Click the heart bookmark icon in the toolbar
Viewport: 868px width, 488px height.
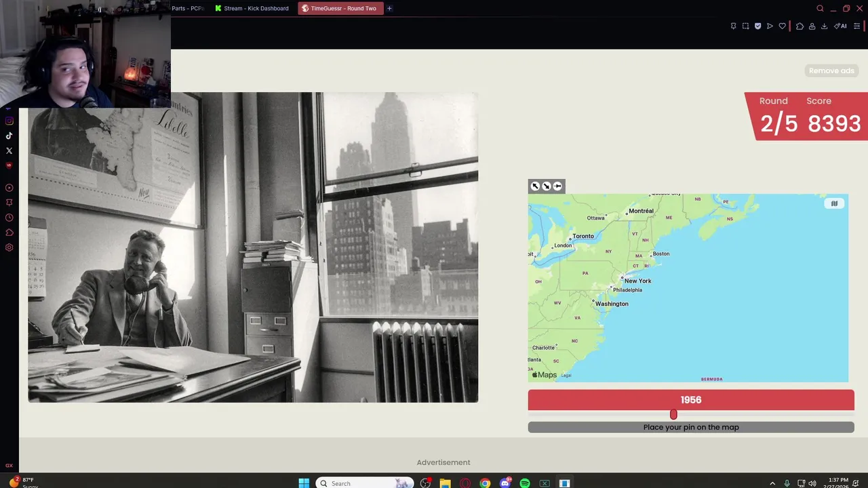[x=782, y=26]
